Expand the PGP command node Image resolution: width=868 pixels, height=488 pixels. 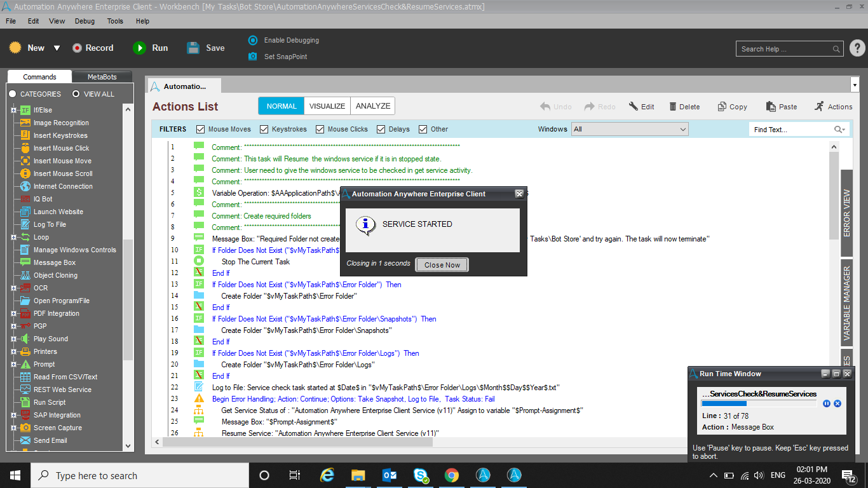pos(14,326)
